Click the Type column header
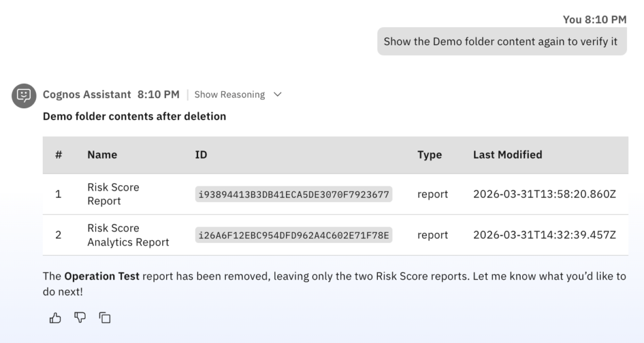 point(430,155)
